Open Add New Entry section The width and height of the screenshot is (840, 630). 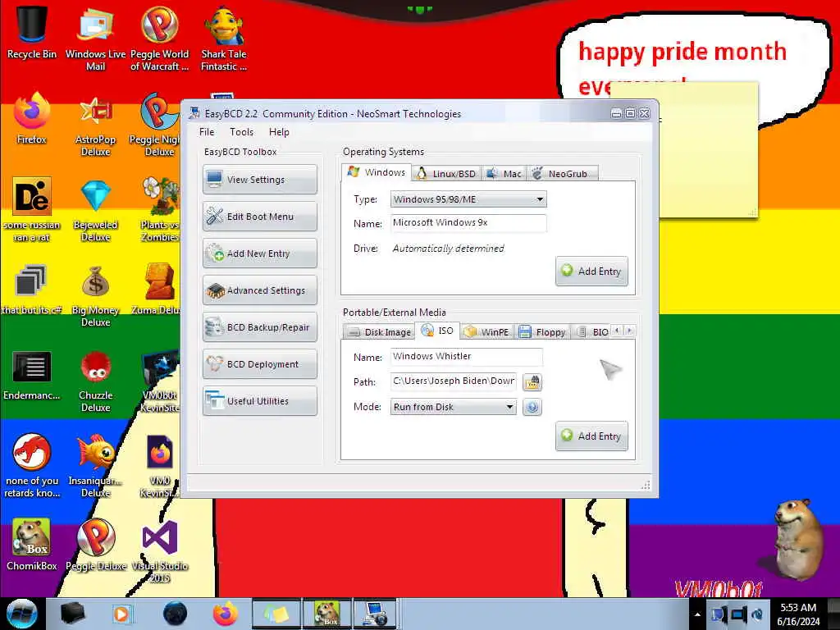coord(260,253)
